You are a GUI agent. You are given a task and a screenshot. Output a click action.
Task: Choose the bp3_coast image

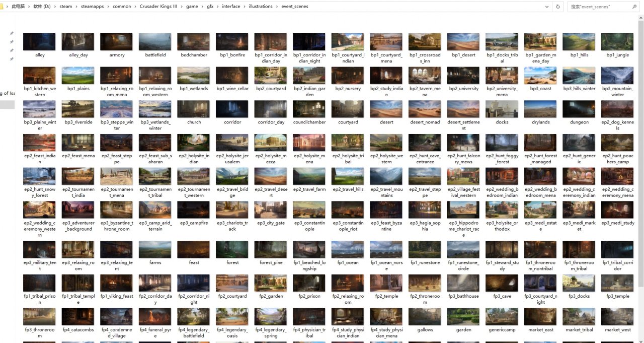[540, 76]
